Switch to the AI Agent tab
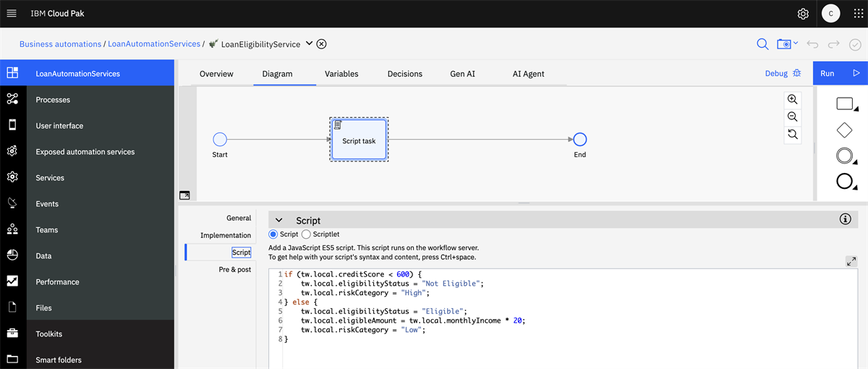This screenshot has width=868, height=369. 528,74
